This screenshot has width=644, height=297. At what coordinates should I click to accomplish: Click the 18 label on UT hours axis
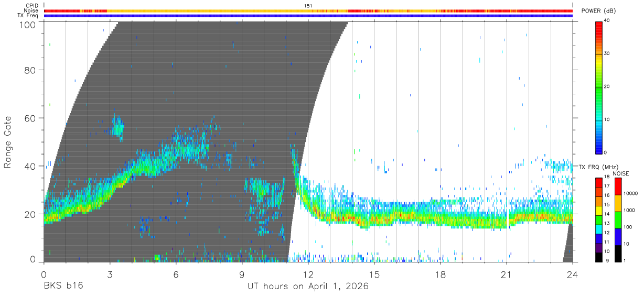pyautogui.click(x=441, y=274)
